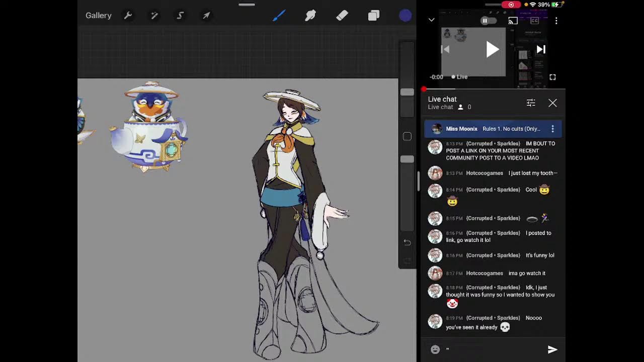Open the emoji picker in chat

tap(435, 349)
